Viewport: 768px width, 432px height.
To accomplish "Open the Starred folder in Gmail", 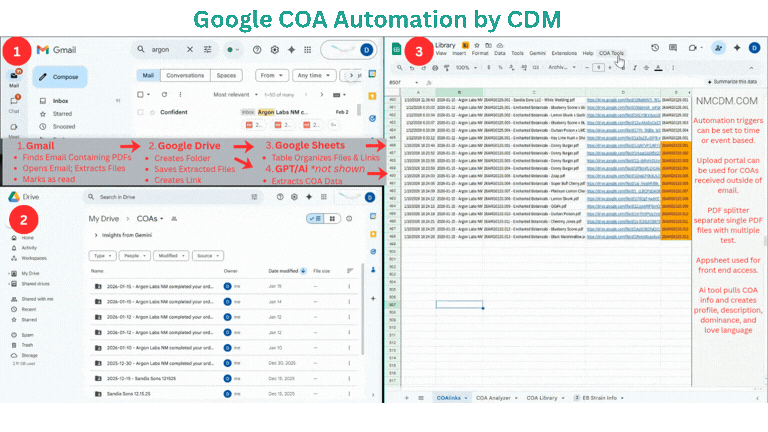I will (62, 114).
